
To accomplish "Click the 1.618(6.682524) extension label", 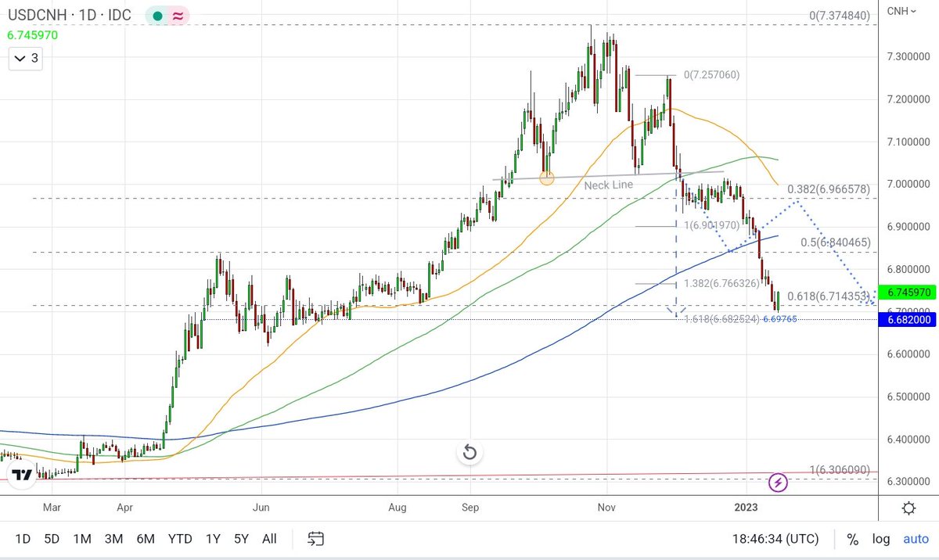I will [722, 319].
